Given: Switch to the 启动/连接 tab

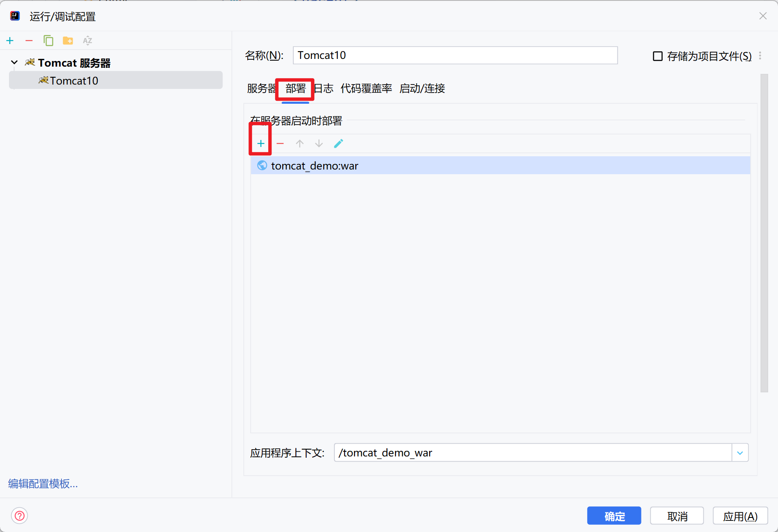Looking at the screenshot, I should [x=422, y=88].
